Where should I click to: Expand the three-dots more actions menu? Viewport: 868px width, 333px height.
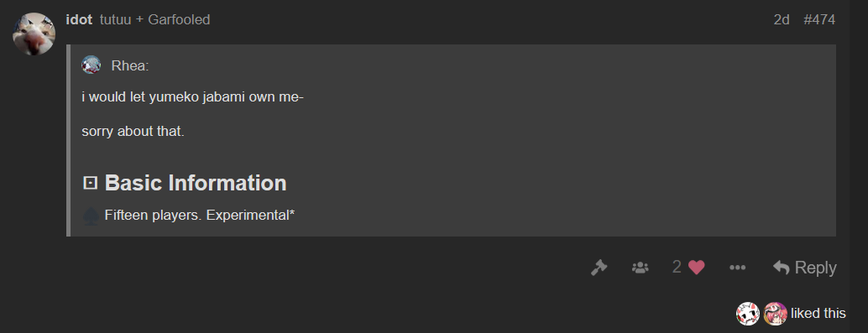click(x=737, y=268)
